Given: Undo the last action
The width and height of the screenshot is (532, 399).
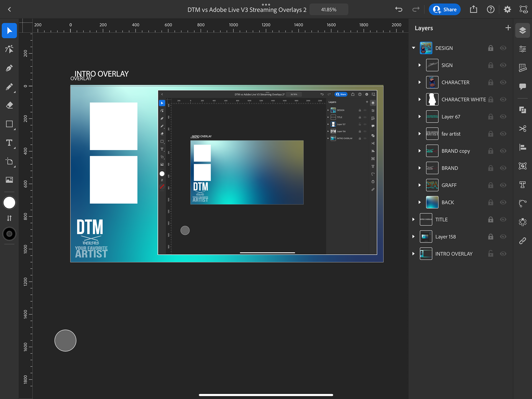Looking at the screenshot, I should pos(399,9).
